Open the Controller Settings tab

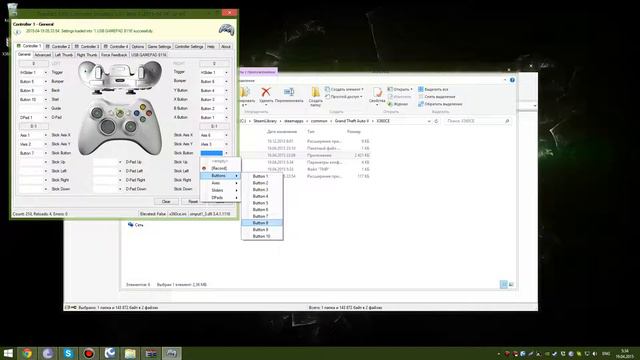pos(189,47)
